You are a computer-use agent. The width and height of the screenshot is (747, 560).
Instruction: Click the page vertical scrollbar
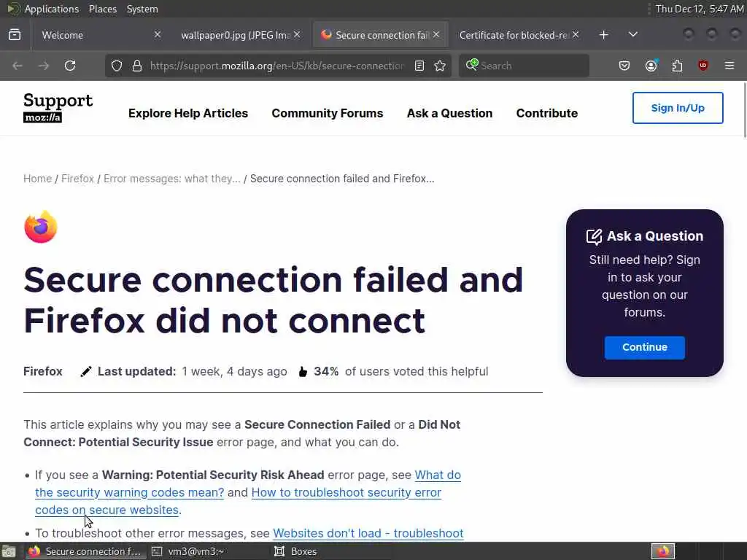[x=744, y=109]
